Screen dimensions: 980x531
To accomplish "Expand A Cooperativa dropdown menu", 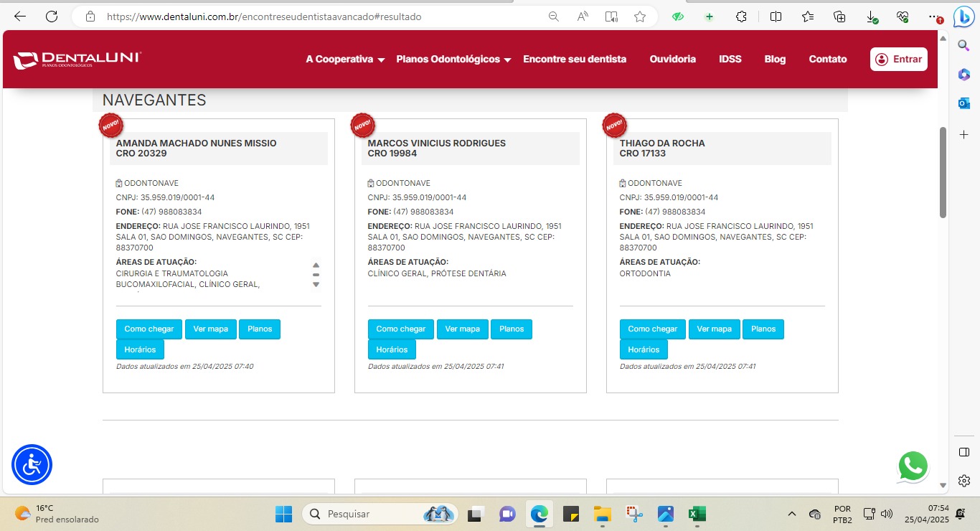I will click(x=345, y=60).
